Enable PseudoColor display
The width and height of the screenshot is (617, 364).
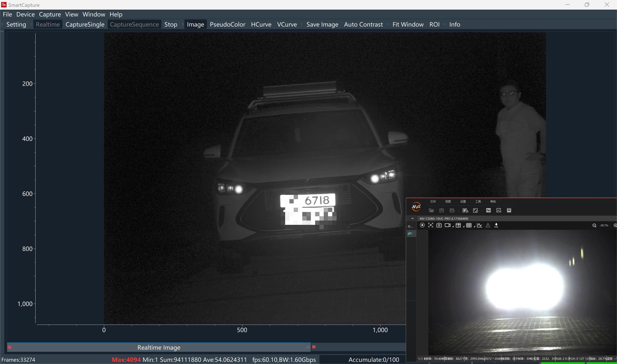point(227,24)
